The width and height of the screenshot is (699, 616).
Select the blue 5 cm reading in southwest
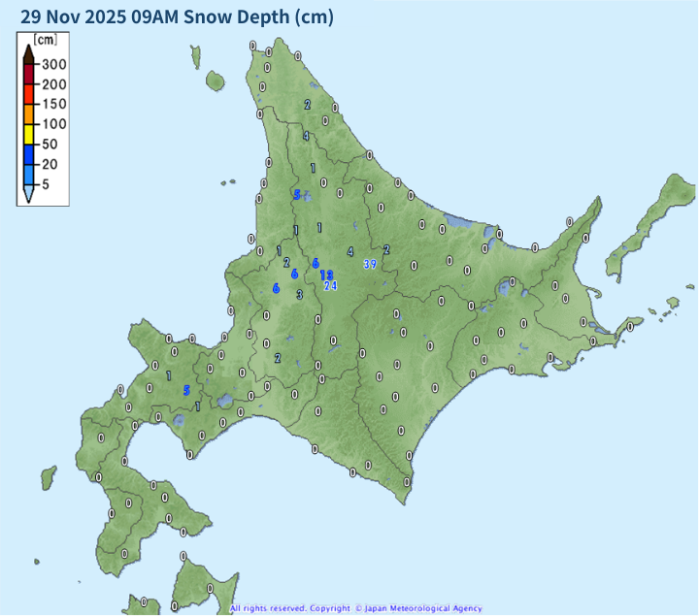pyautogui.click(x=186, y=390)
